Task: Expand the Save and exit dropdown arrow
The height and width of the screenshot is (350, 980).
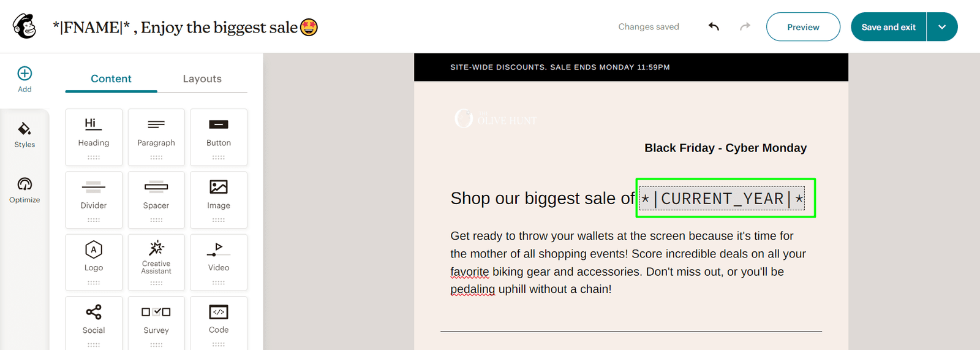Action: pyautogui.click(x=942, y=27)
